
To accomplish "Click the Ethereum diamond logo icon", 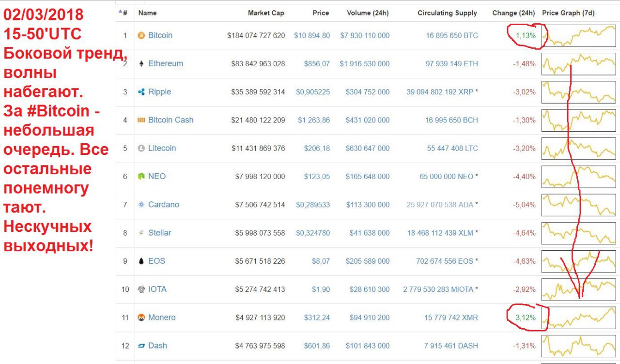I will [141, 64].
